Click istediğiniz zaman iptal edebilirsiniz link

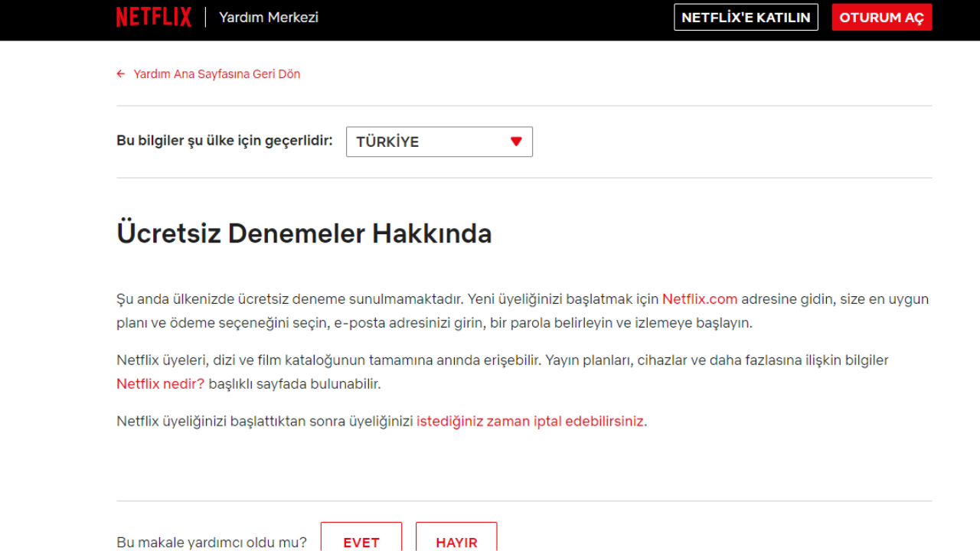click(530, 421)
